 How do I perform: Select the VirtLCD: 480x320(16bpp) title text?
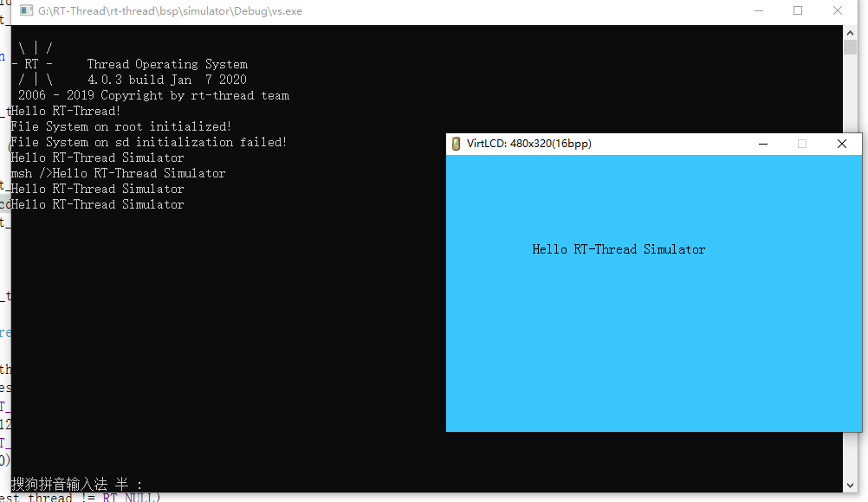(x=528, y=144)
